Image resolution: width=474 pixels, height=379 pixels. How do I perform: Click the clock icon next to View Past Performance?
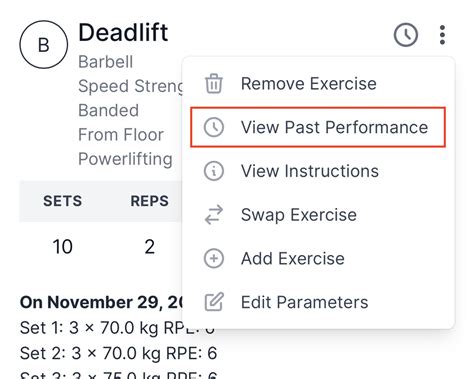pos(213,127)
